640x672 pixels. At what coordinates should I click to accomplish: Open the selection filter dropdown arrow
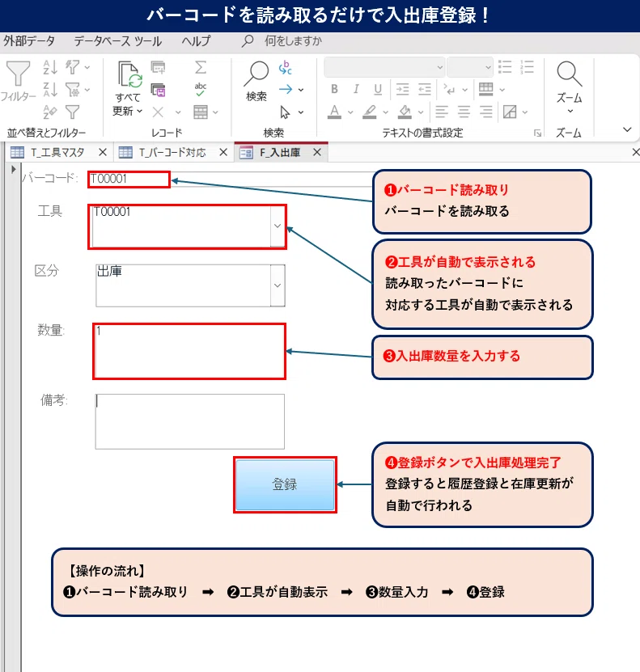pyautogui.click(x=87, y=67)
